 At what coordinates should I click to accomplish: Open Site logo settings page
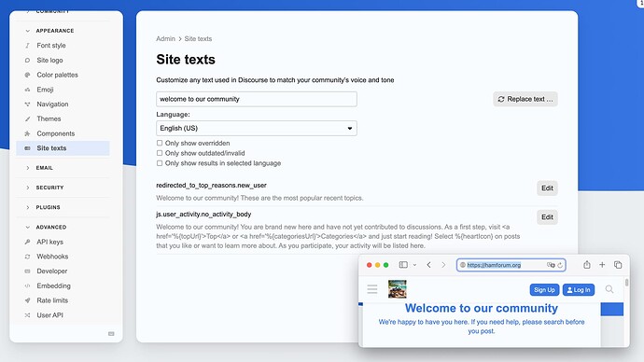(49, 60)
